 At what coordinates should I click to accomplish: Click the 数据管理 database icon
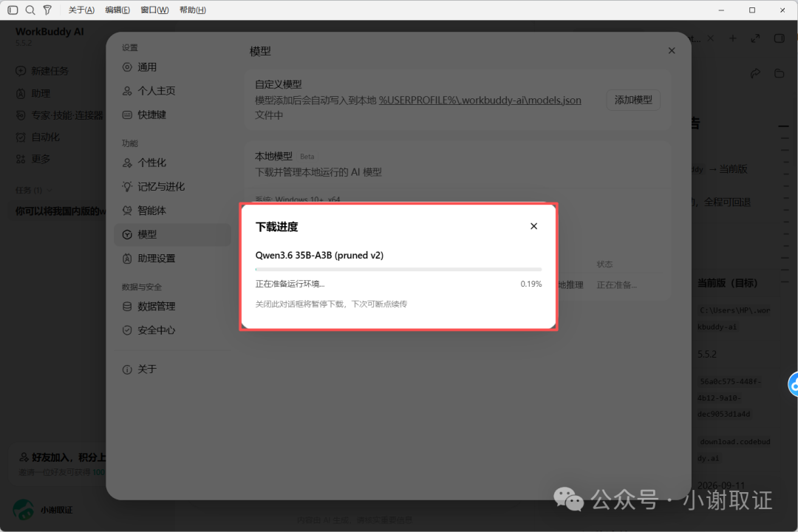coord(127,306)
